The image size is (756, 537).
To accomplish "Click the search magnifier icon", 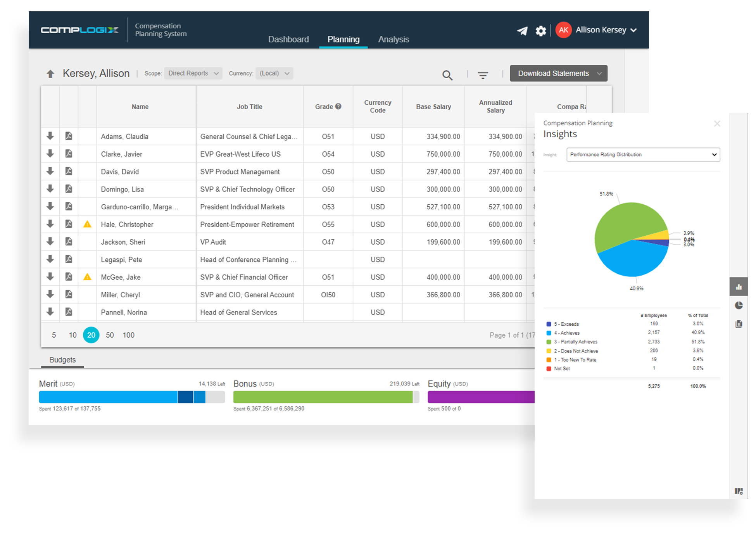I will (447, 75).
